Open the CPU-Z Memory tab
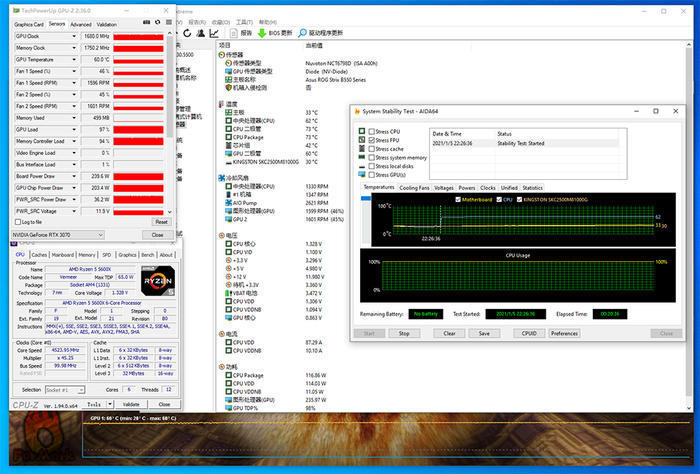The height and width of the screenshot is (474, 700). pyautogui.click(x=87, y=255)
